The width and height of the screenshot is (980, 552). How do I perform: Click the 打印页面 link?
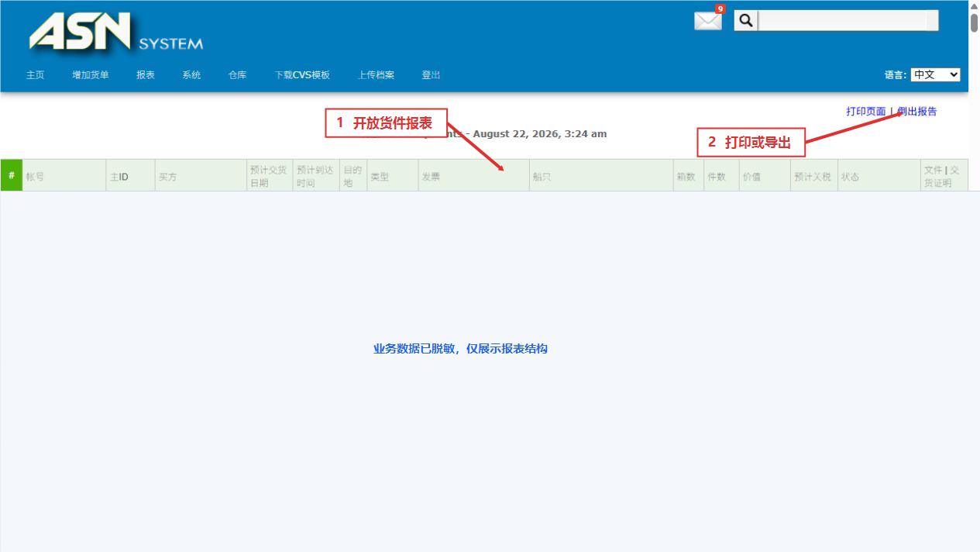pyautogui.click(x=866, y=112)
